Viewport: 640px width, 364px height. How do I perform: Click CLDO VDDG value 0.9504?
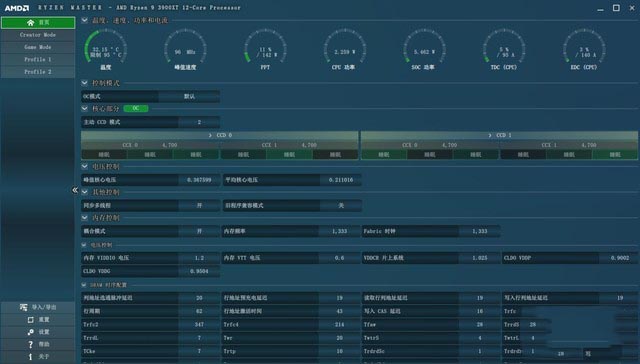[x=199, y=271]
